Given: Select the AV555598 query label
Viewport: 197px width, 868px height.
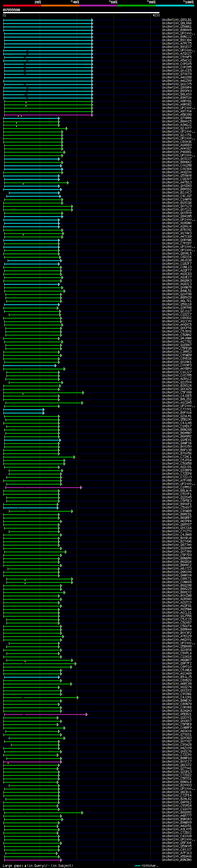Looking at the screenshot, I should click(11, 10).
